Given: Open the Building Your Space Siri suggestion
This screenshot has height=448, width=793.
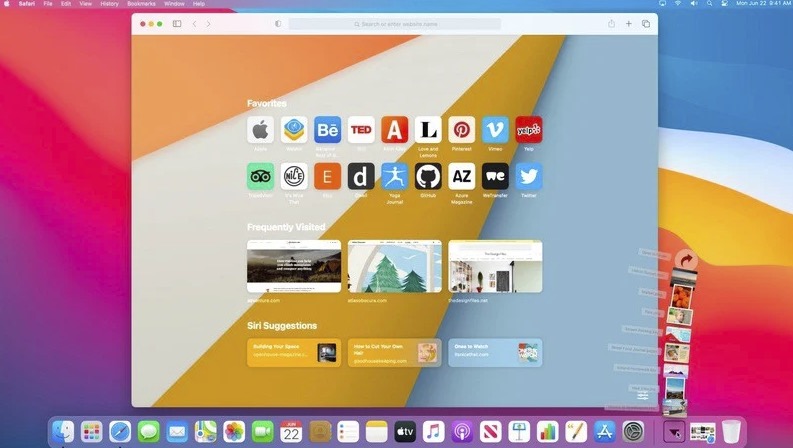Looking at the screenshot, I should click(x=294, y=352).
